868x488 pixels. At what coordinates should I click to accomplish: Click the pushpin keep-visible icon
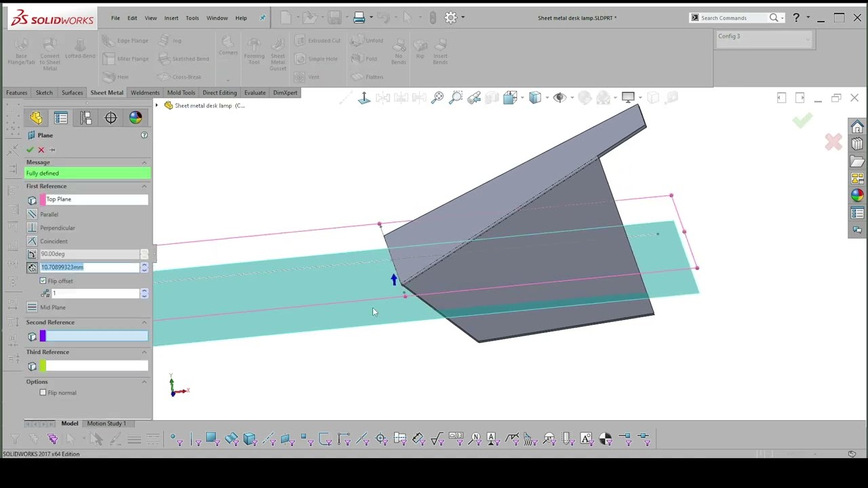52,150
